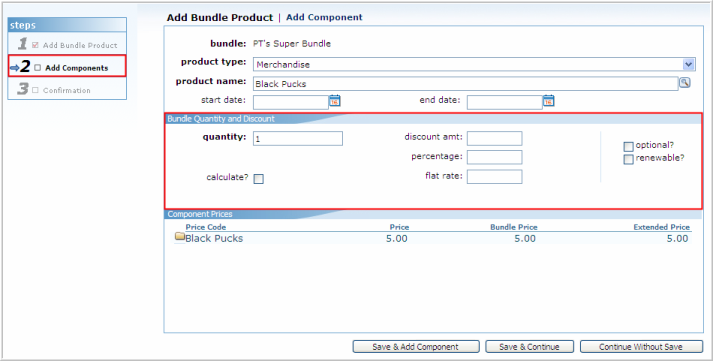Viewport: 713px width, 361px height.
Task: Click the Extended Price column header
Action: pos(661,227)
